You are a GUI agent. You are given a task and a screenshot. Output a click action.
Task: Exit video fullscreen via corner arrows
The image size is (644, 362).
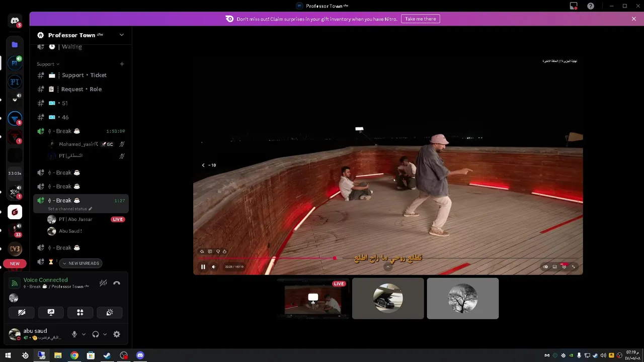click(x=574, y=267)
